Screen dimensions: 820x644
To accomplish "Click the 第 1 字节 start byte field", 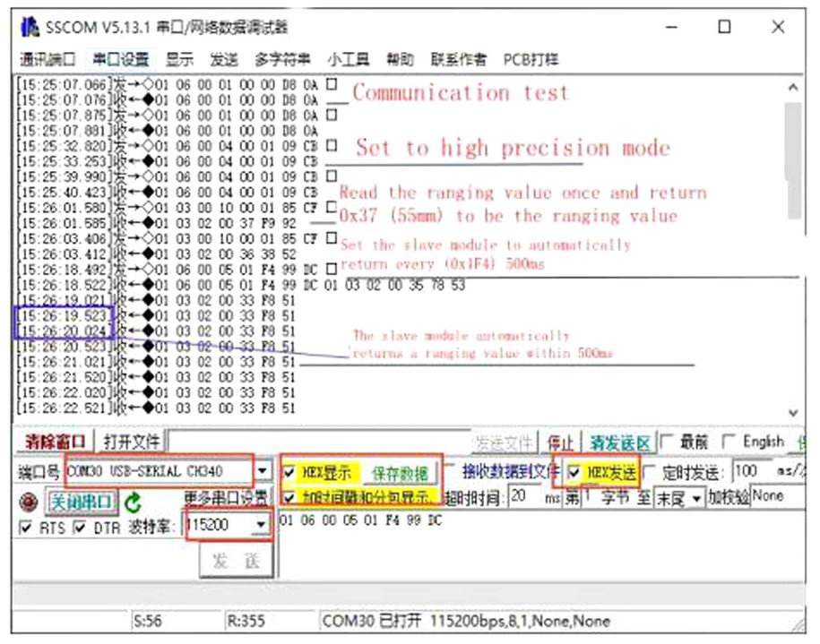I will coord(590,496).
